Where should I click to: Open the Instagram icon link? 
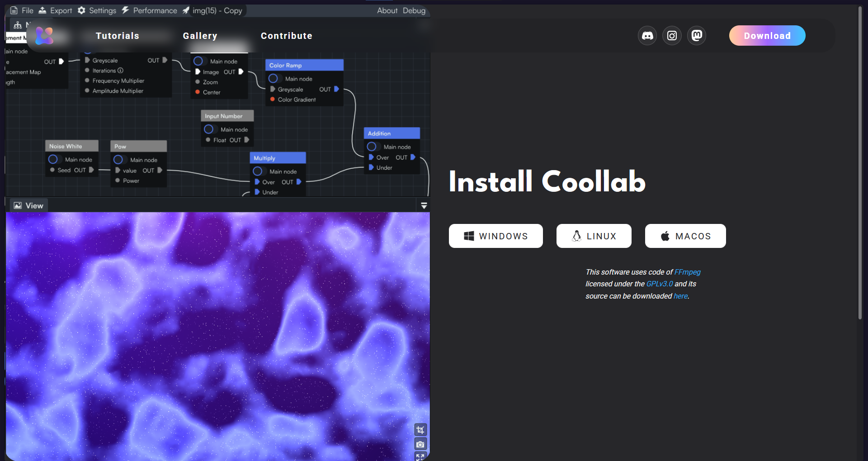pos(672,36)
